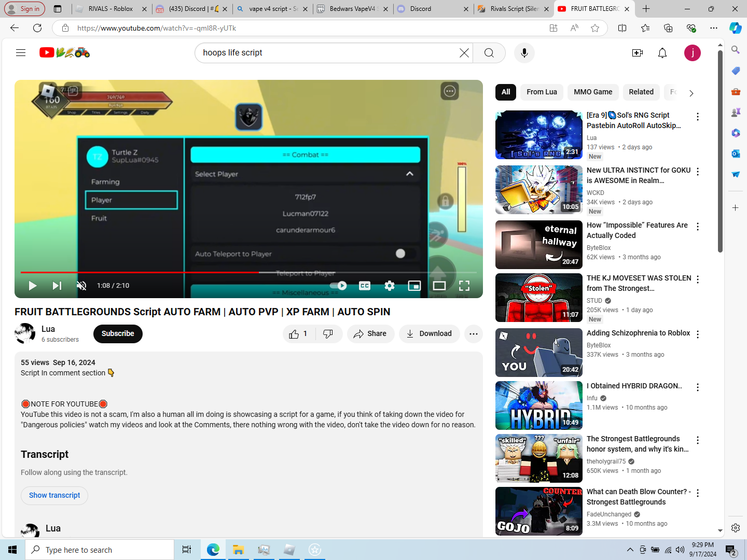The image size is (747, 560).
Task: Open the player overlay more-options icon
Action: pos(450,92)
